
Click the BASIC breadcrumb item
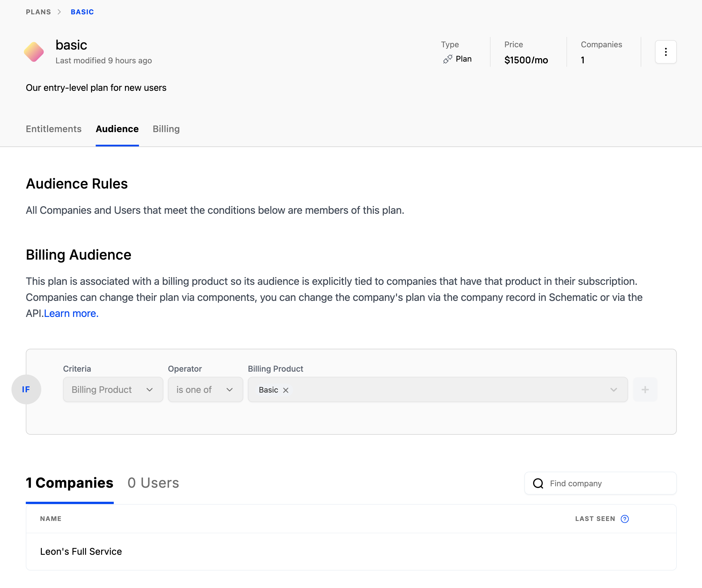coord(82,12)
